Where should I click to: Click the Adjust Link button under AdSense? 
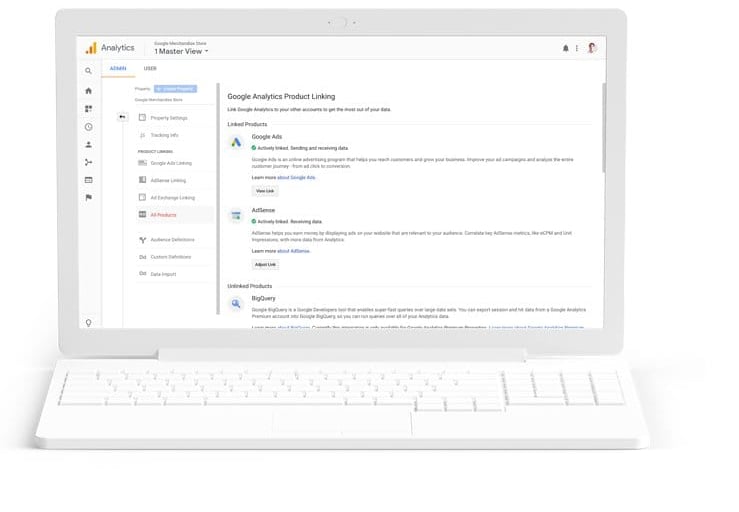(x=265, y=264)
